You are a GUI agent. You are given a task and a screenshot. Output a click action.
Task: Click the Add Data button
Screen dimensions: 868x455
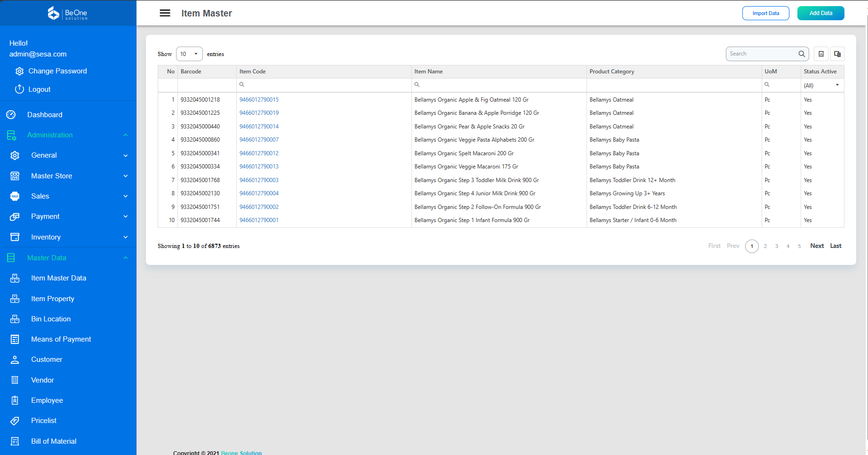point(821,13)
